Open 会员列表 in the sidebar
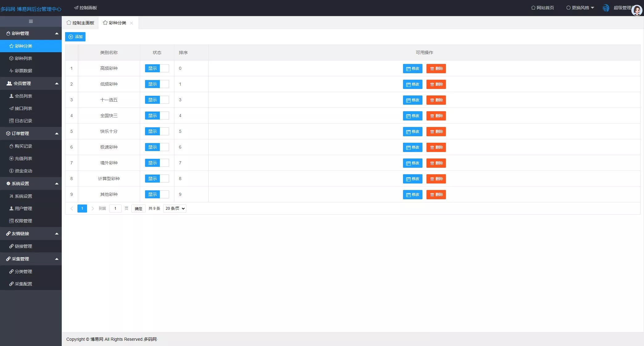 [23, 96]
